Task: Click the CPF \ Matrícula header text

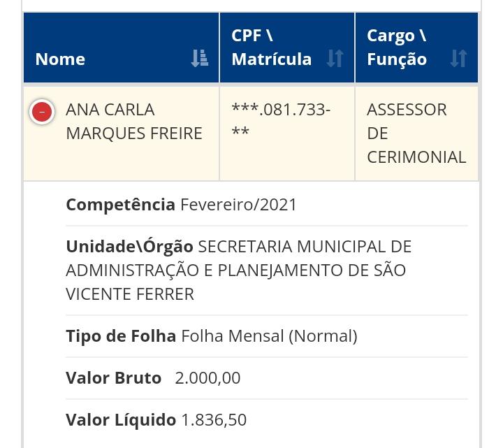Action: coord(272,48)
